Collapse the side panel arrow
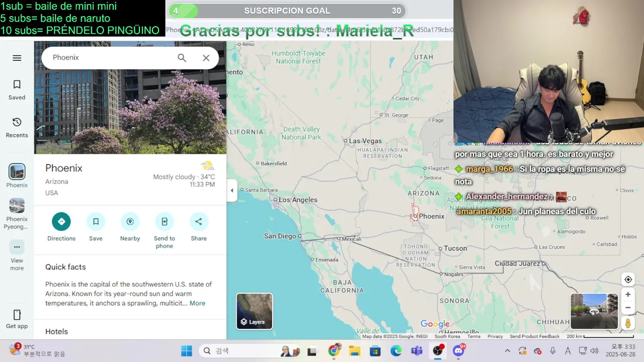 point(231,191)
